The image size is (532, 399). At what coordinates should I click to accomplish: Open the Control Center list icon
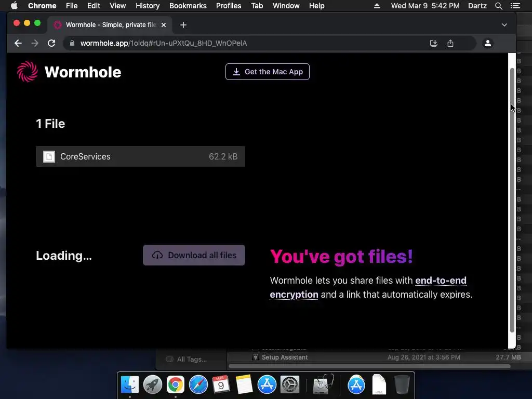coord(515,6)
